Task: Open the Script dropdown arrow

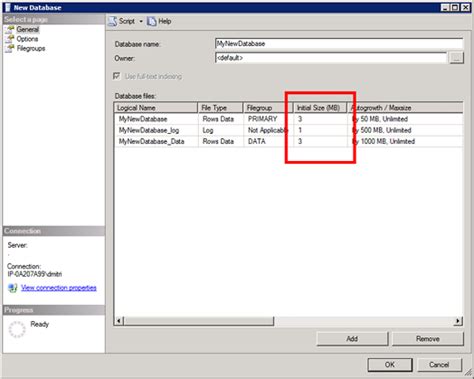Action: click(x=141, y=21)
